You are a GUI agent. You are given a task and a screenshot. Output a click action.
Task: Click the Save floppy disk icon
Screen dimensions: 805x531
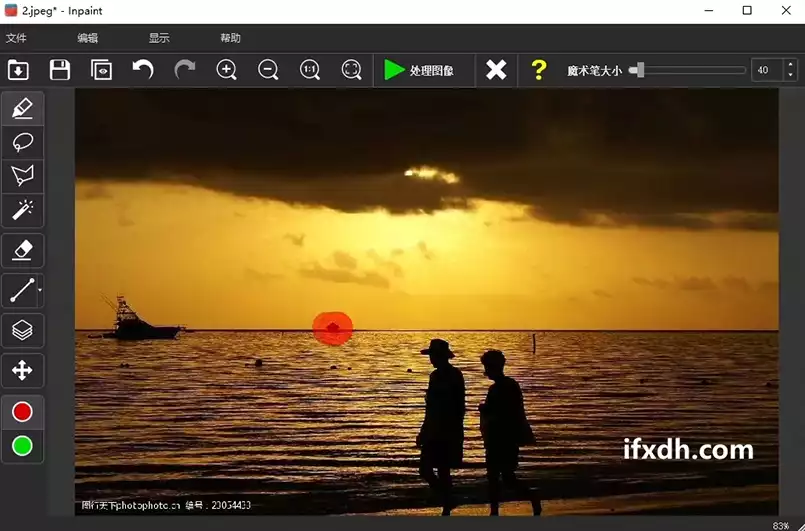tap(60, 70)
